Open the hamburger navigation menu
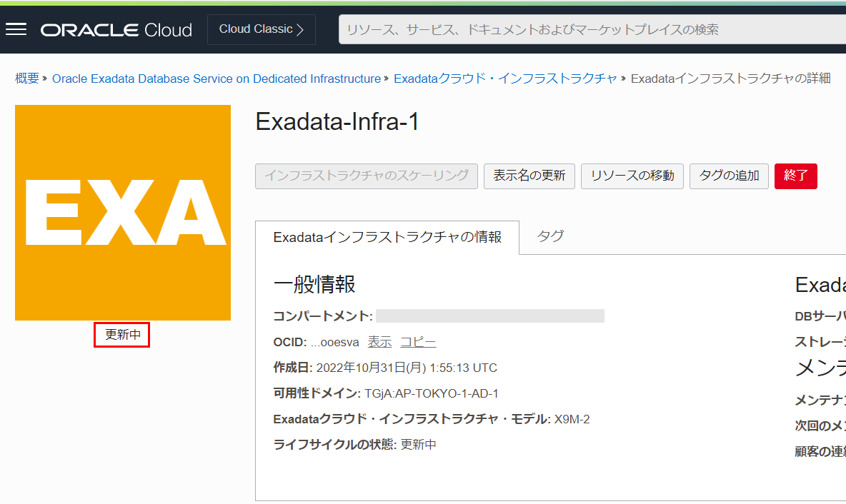Viewport: 846px width, 504px height. [x=16, y=29]
